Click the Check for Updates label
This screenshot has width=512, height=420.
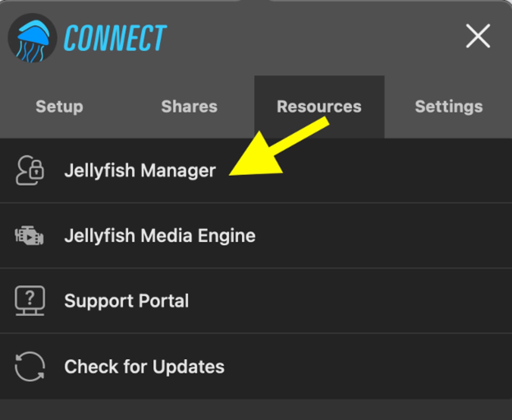pos(144,367)
